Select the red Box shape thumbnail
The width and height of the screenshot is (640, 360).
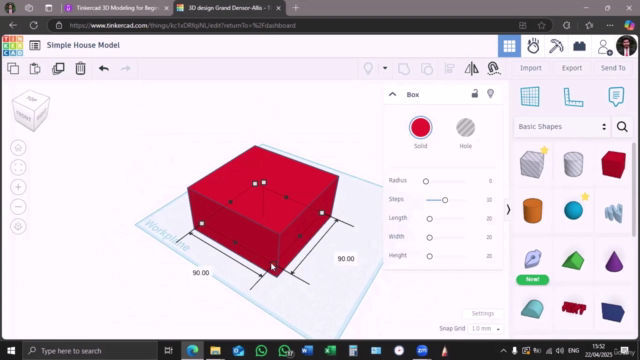tap(613, 164)
